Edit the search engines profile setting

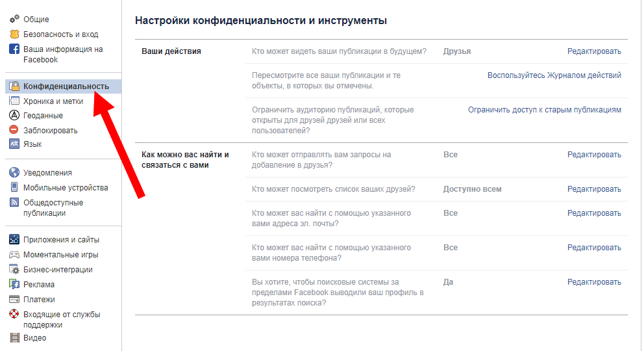pos(594,282)
